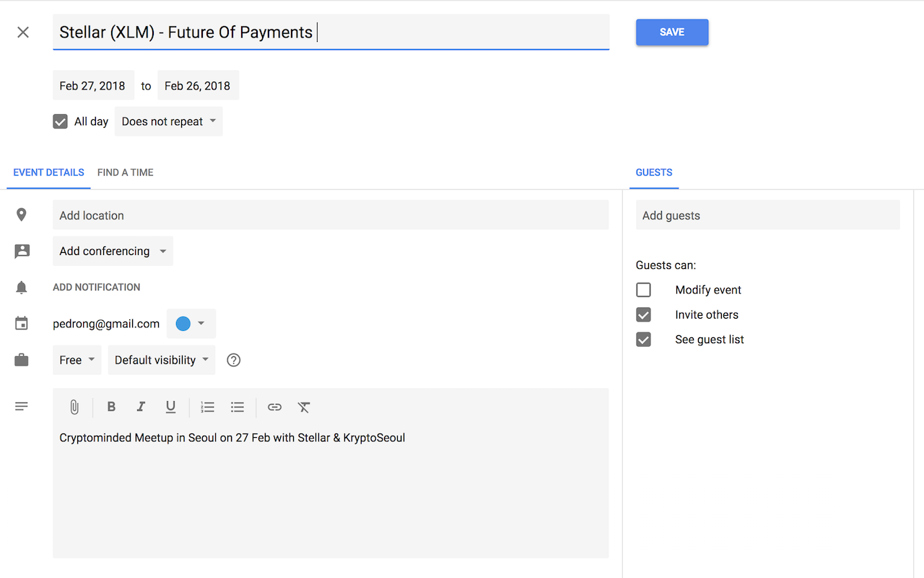This screenshot has height=578, width=924.
Task: Click the calendar icon beside pedrong@gmail.com
Action: tap(22, 324)
